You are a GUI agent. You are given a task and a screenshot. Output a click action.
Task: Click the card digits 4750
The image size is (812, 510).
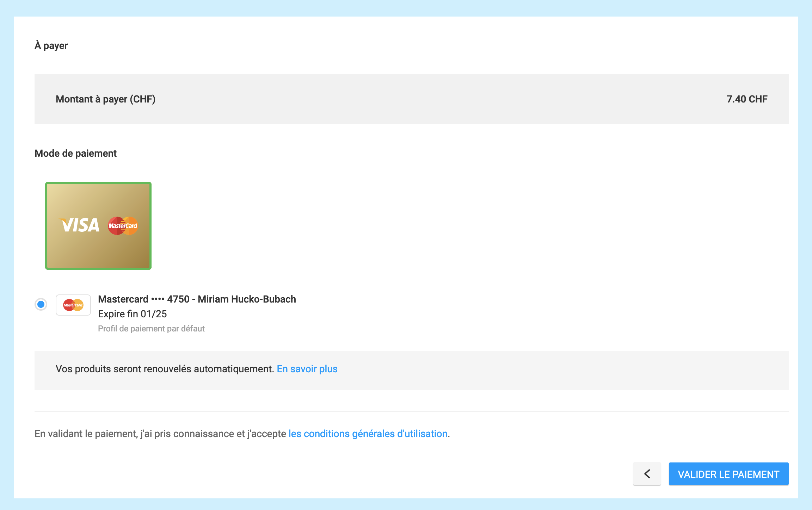click(x=178, y=299)
